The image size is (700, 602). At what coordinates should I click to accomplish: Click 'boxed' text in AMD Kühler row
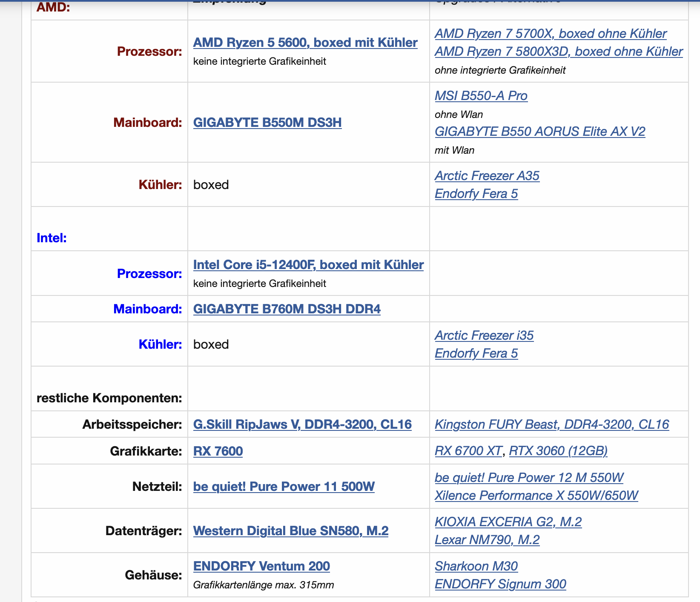click(x=211, y=185)
